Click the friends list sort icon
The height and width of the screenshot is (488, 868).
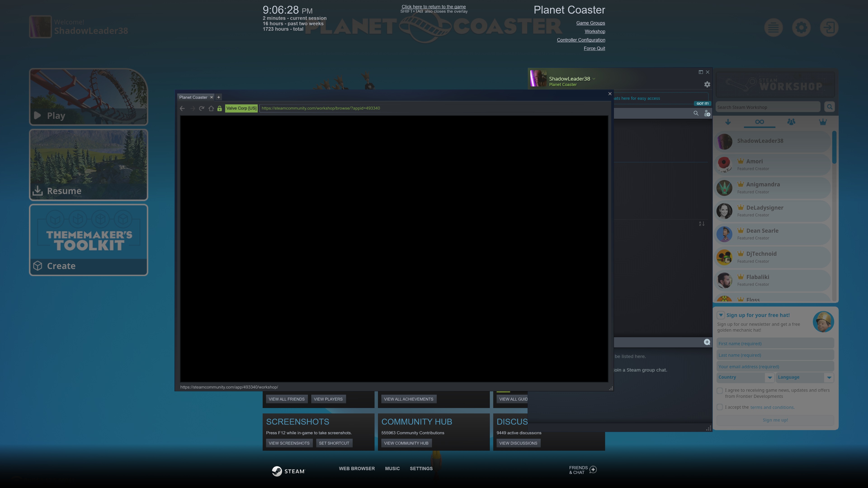pos(702,224)
